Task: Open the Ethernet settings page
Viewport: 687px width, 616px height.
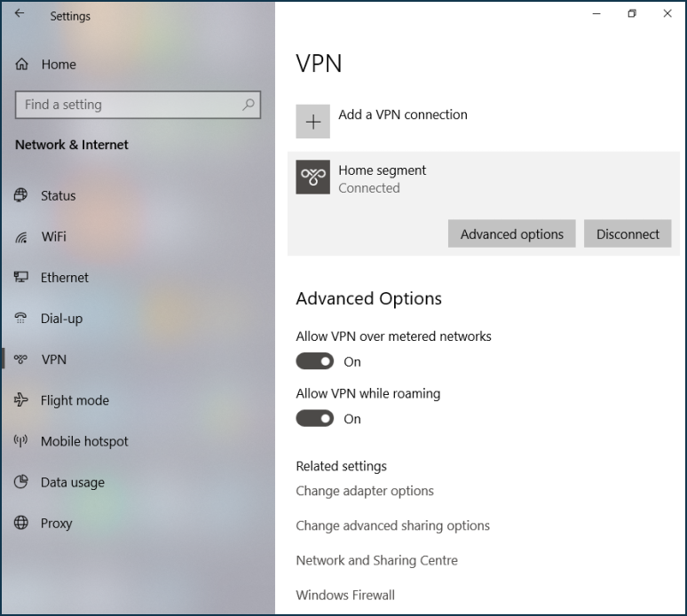Action: click(x=64, y=278)
